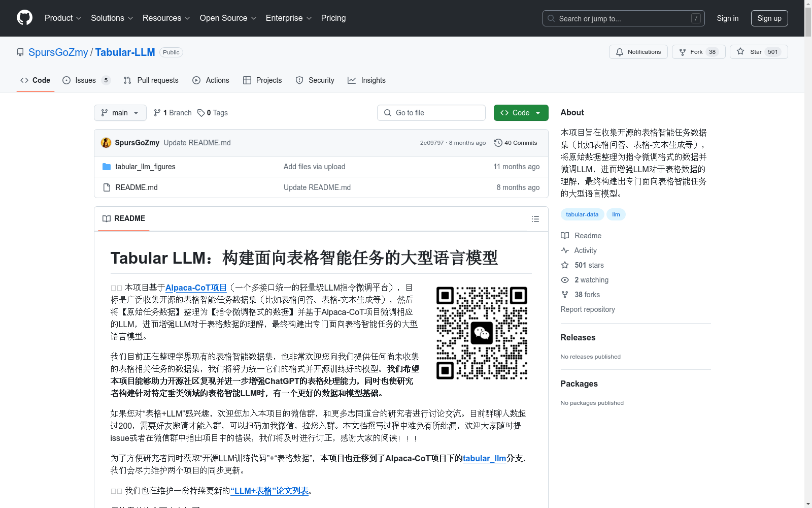Open the Product menu
This screenshot has width=812, height=508.
point(63,18)
